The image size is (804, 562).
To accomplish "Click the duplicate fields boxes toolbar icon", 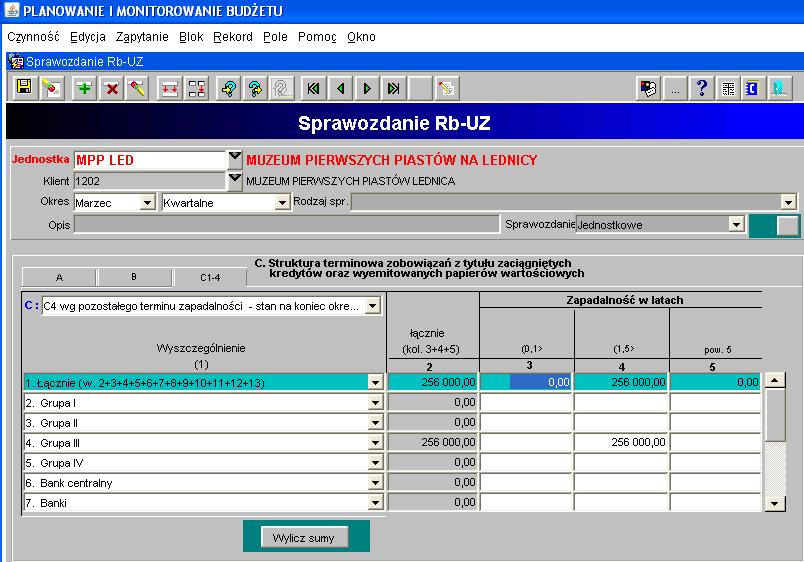I will [x=196, y=88].
